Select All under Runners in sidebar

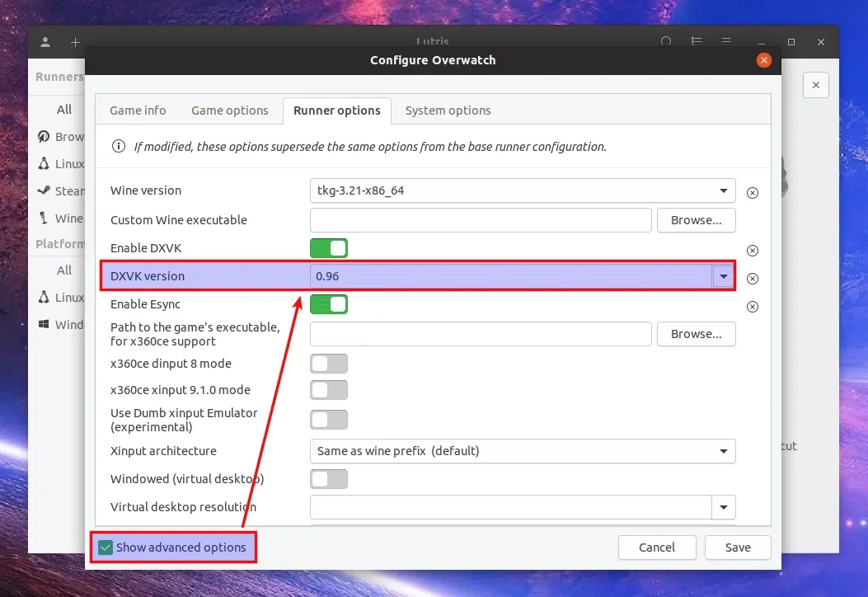(x=64, y=109)
